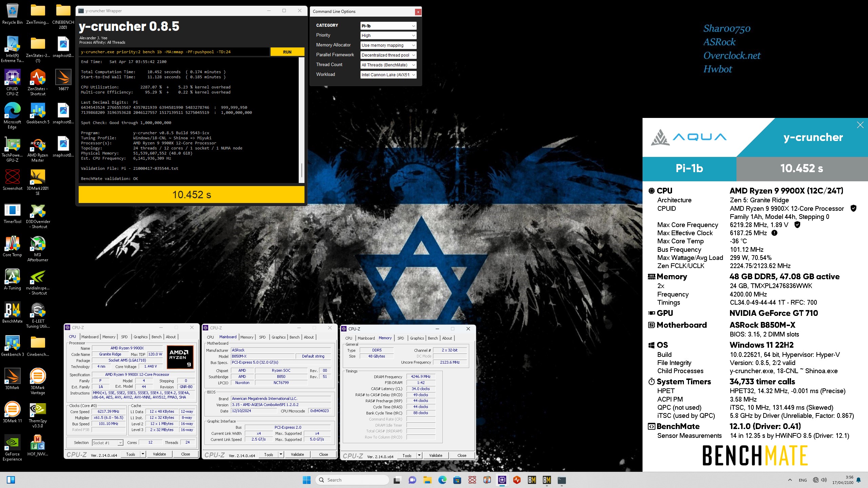The width and height of the screenshot is (868, 488).
Task: Open the E-LEET Tuning Utility desktop icon
Action: pos(38,315)
